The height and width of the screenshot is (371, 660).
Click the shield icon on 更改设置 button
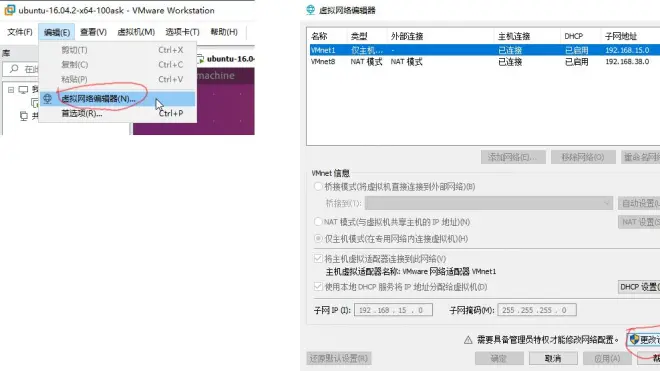tap(634, 339)
